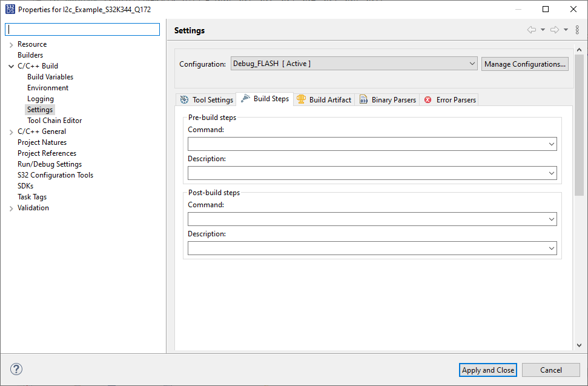Click the binary icon on Binary Parsers tab
588x386 pixels.
(x=363, y=99)
